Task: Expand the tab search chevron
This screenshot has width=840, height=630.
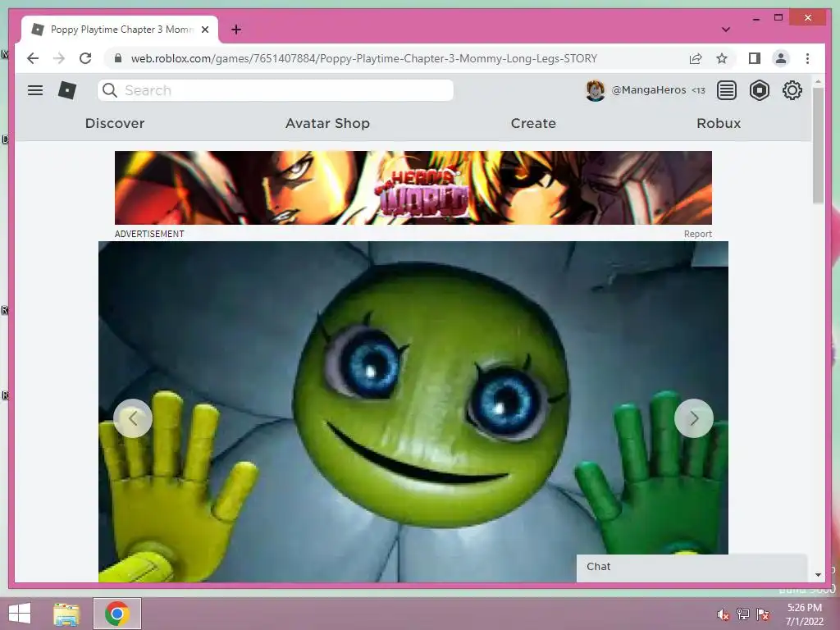Action: (726, 30)
